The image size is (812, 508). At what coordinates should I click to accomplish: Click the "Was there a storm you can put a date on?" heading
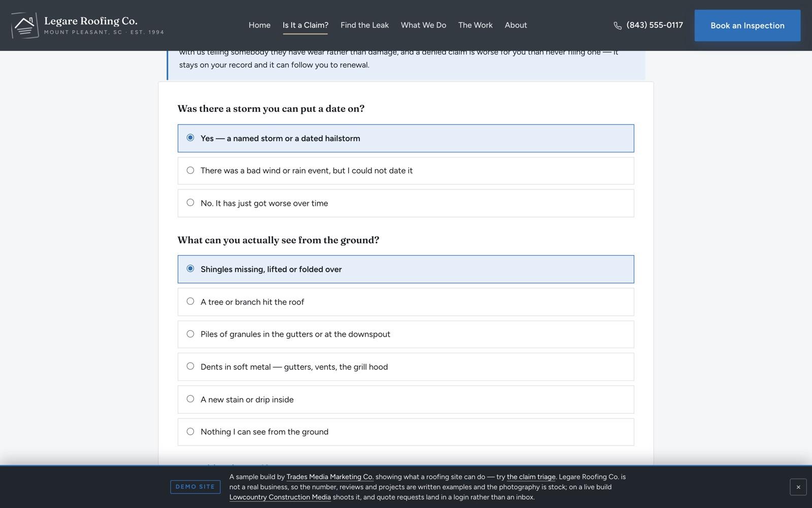point(271,109)
